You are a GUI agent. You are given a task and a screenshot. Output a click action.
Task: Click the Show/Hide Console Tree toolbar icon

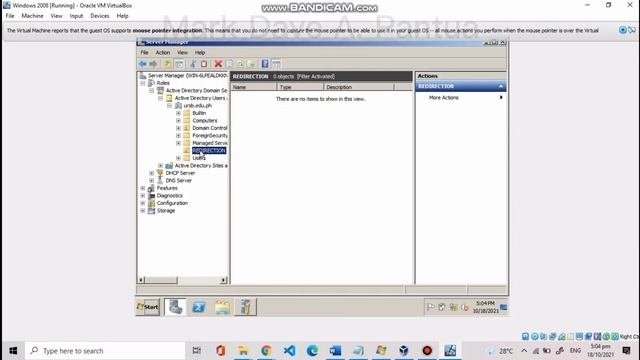179,64
